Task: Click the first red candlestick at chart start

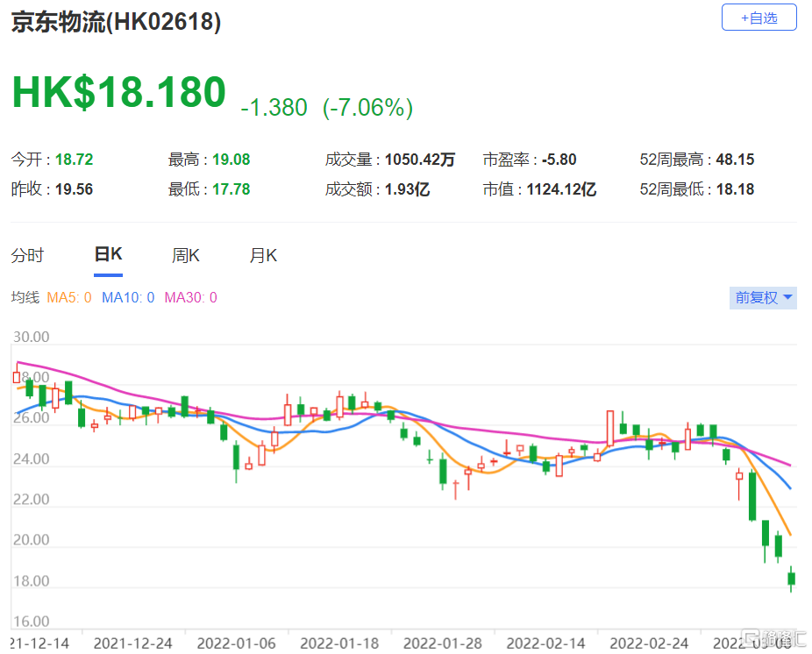Action: click(x=17, y=376)
